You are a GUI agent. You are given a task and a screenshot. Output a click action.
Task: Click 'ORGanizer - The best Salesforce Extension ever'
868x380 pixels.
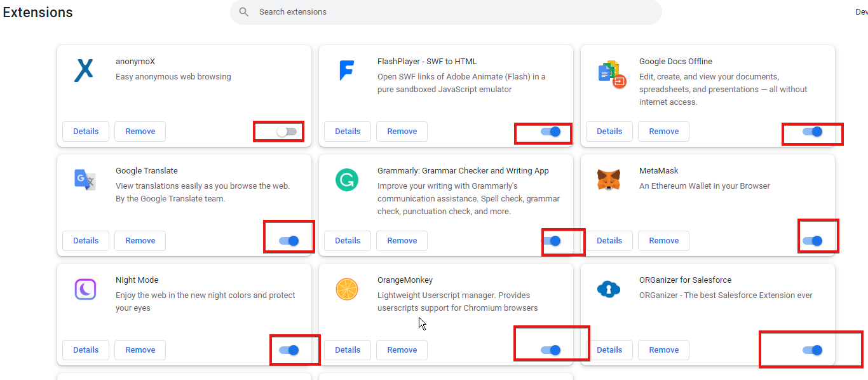(726, 295)
